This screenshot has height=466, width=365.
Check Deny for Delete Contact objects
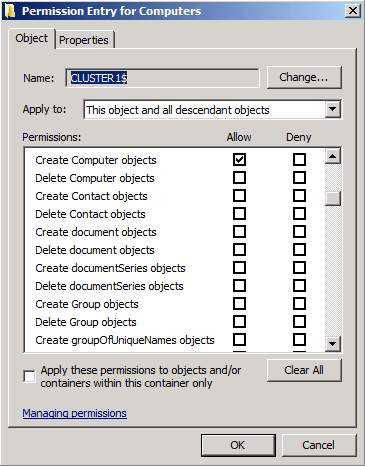click(299, 214)
